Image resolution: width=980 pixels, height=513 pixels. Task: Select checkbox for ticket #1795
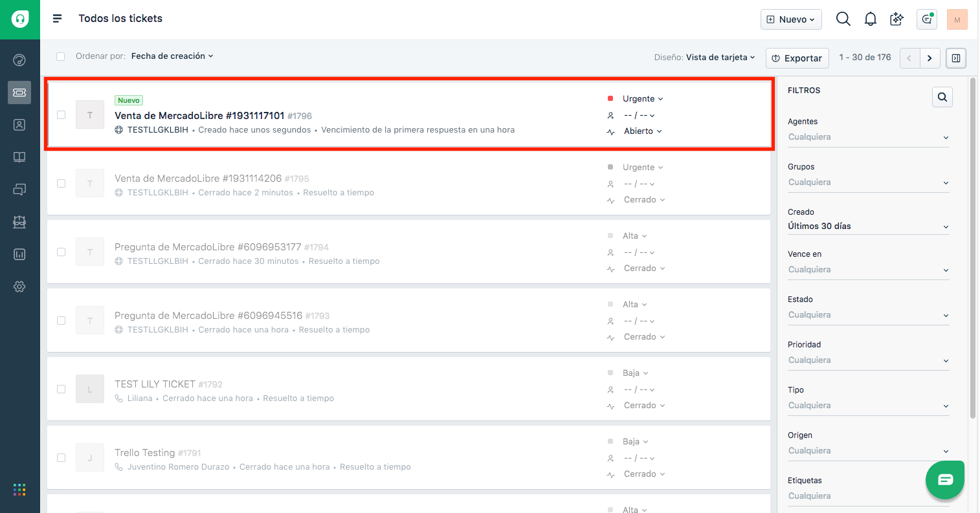click(61, 184)
